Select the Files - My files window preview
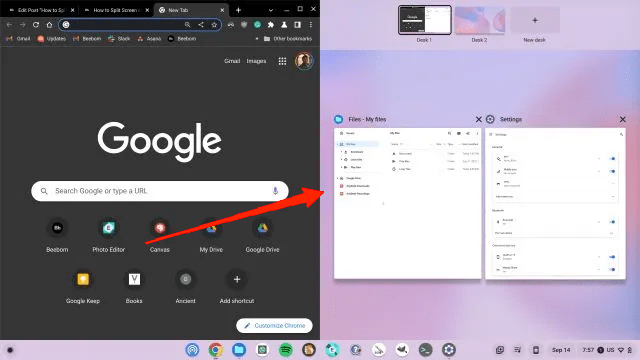Image resolution: width=640 pixels, height=360 pixels. [407, 204]
